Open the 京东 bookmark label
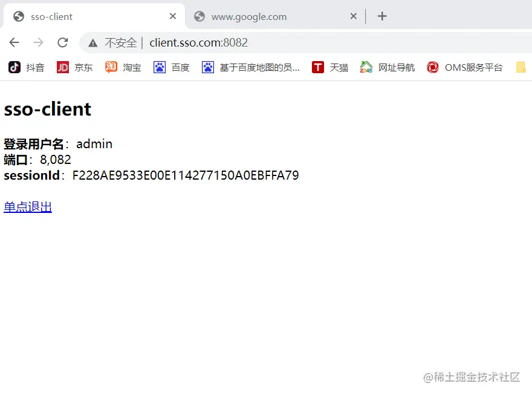The image size is (532, 395). coord(83,68)
